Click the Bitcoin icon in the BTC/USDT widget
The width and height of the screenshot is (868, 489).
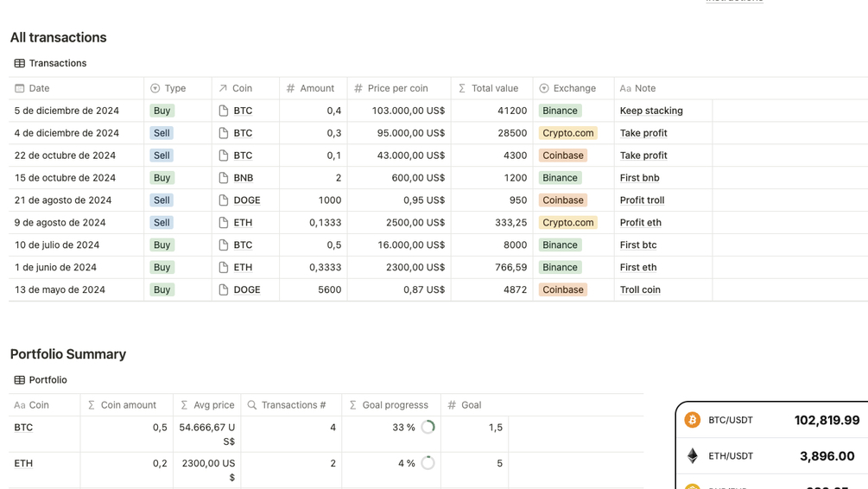coord(692,420)
